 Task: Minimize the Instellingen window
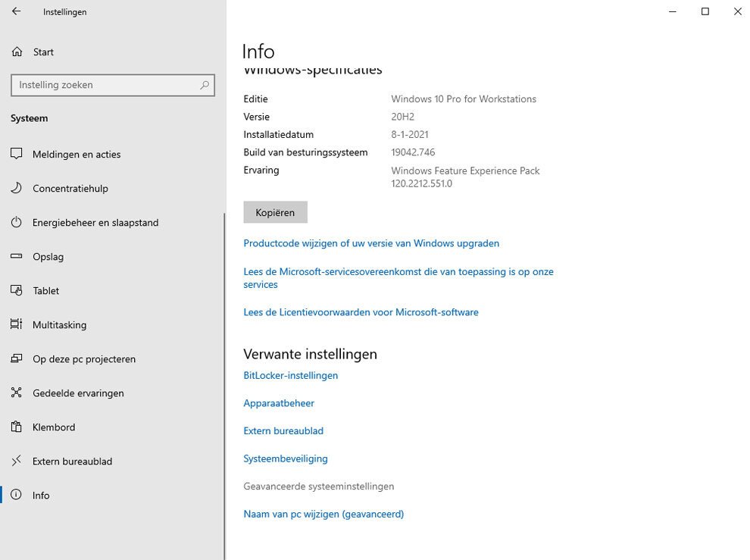[x=673, y=11]
